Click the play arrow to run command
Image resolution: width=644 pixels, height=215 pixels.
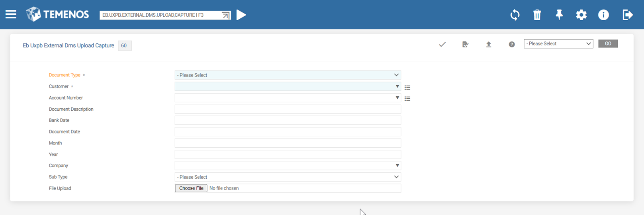click(241, 15)
